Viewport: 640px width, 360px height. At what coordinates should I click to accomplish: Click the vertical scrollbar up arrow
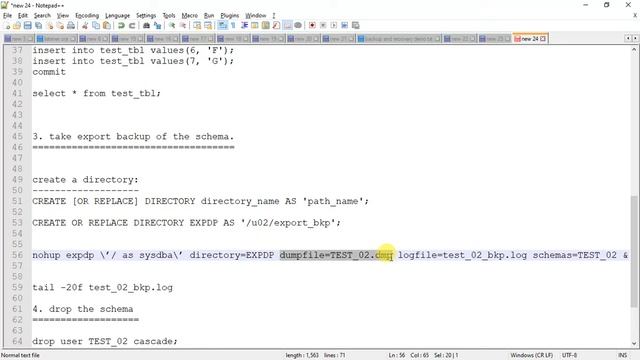[x=634, y=50]
